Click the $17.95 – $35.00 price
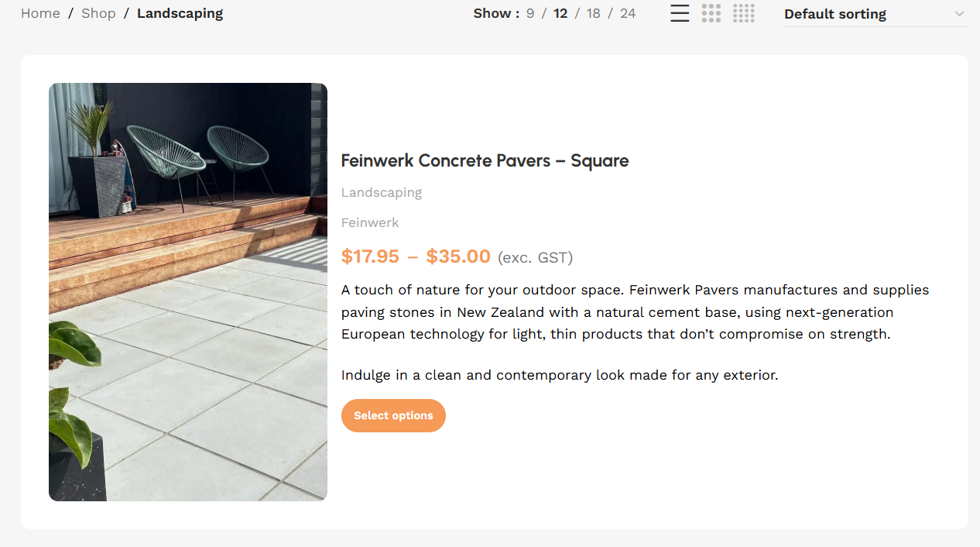980x547 pixels. coord(416,256)
